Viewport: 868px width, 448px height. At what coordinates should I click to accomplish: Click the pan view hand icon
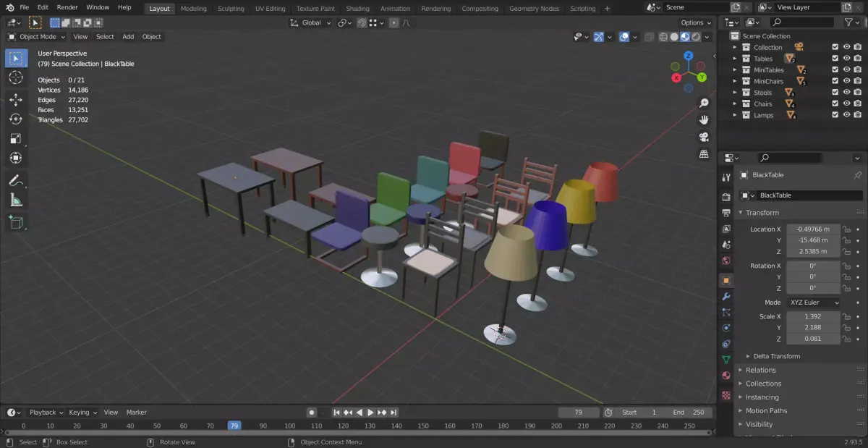coord(704,120)
